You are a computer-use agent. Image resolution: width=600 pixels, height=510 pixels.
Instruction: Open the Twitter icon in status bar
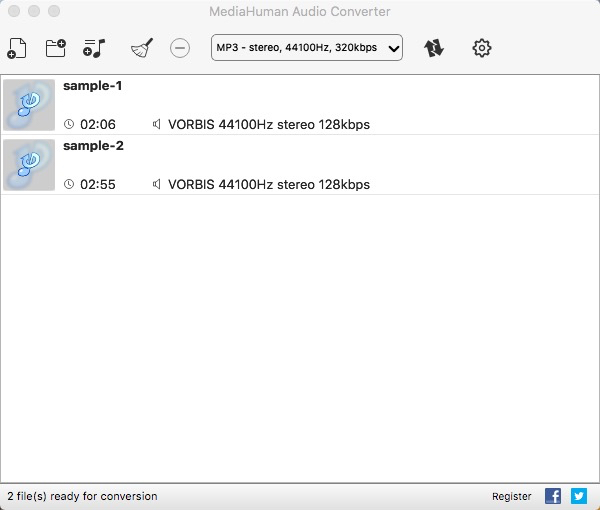tap(579, 496)
